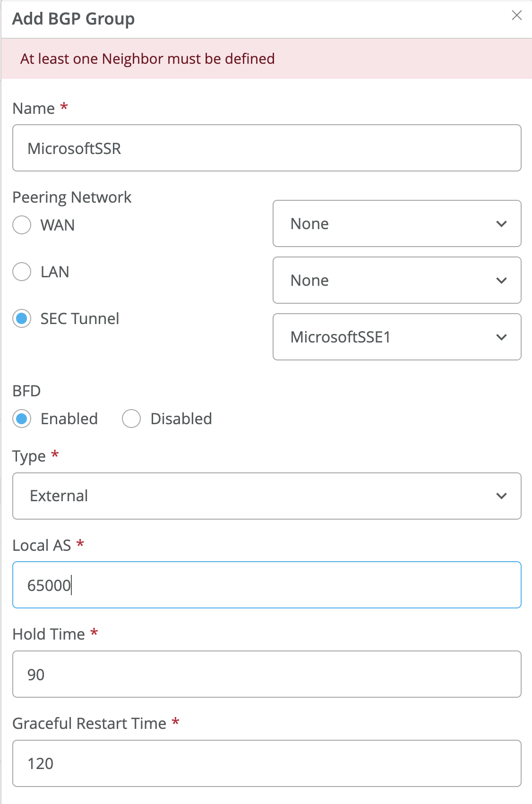Set BFD to Disabled
This screenshot has height=804, width=532.
point(131,419)
